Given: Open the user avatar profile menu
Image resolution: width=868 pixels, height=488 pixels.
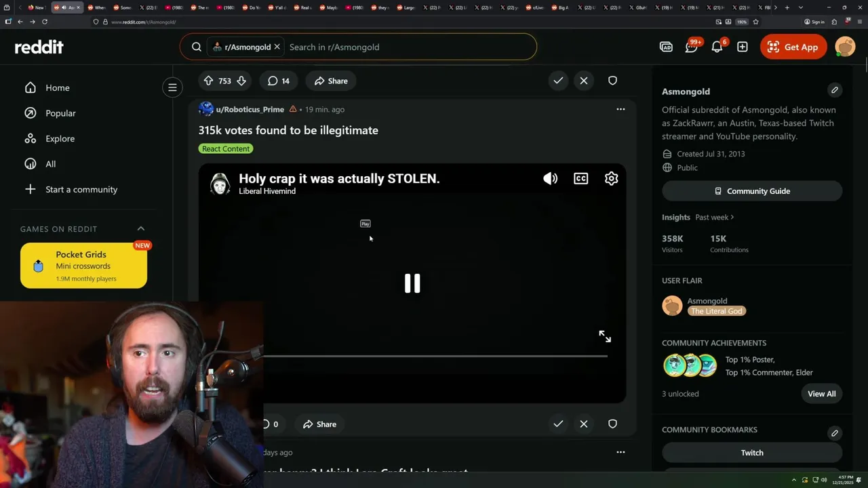Looking at the screenshot, I should pos(845,47).
